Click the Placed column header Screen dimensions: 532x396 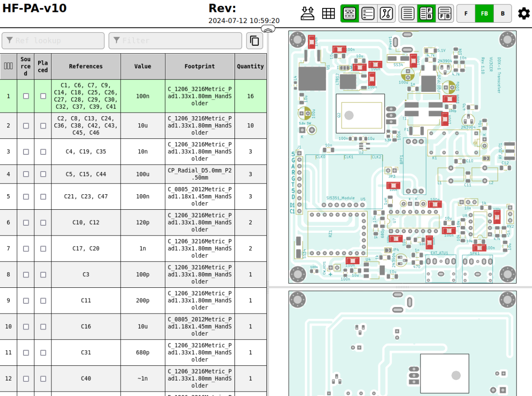coord(43,67)
